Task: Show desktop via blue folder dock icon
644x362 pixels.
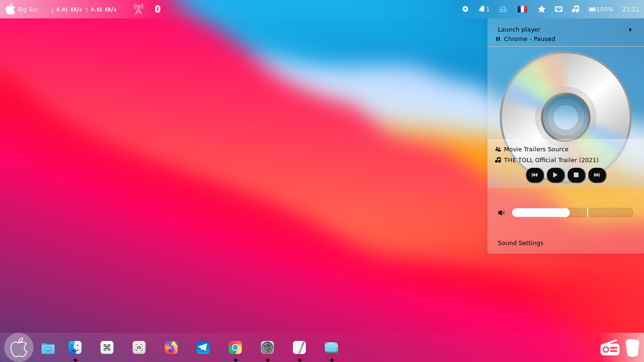Action: tap(48, 348)
